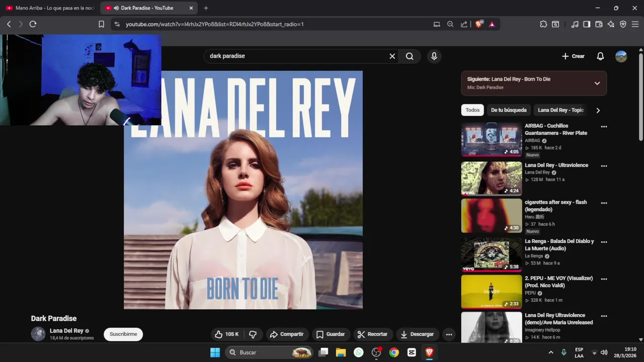Share this page via the address bar share icon

[x=464, y=24]
